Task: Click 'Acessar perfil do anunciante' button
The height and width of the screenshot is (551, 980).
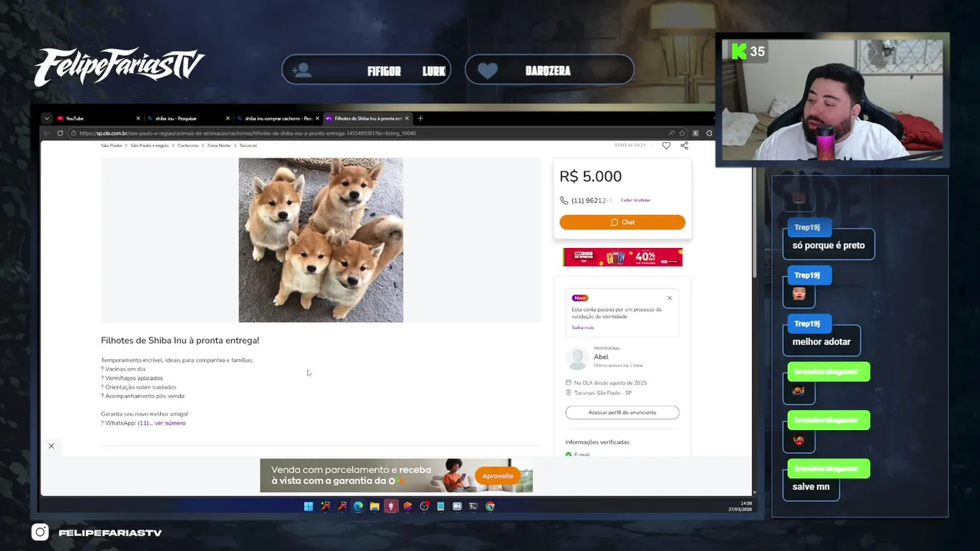Action: (x=622, y=412)
